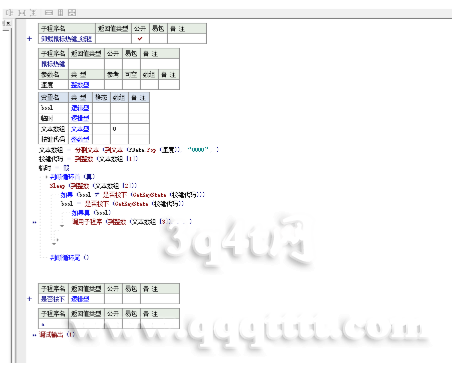Image resolution: width=452 pixels, height=381 pixels.
Task: Select the bool variable name cell
Action: point(53,108)
